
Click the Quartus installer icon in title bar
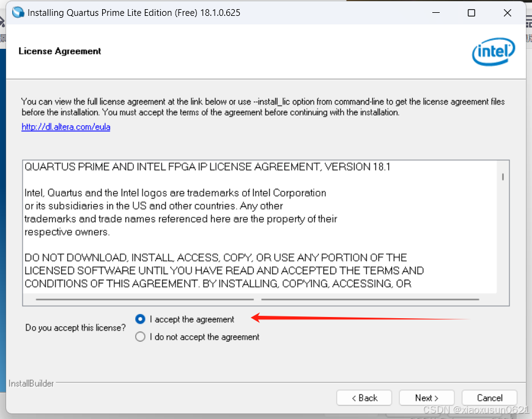coord(18,13)
